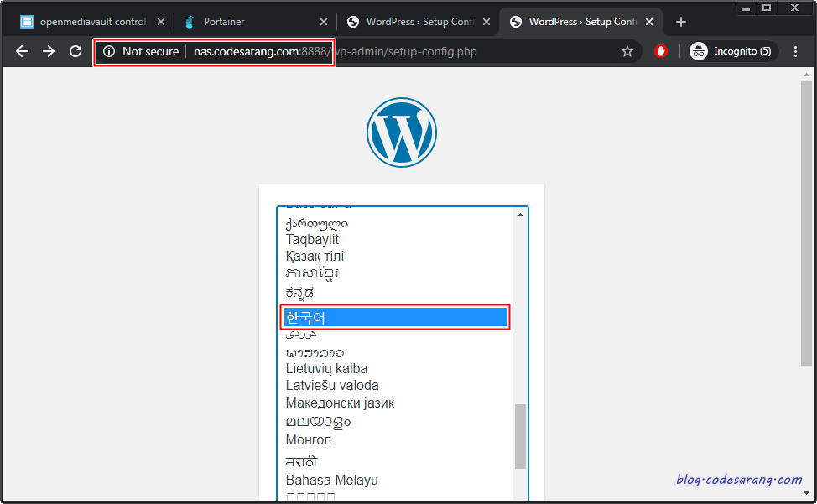Screen dimensions: 817x504
Task: Close the Portainer tab
Action: pos(324,22)
